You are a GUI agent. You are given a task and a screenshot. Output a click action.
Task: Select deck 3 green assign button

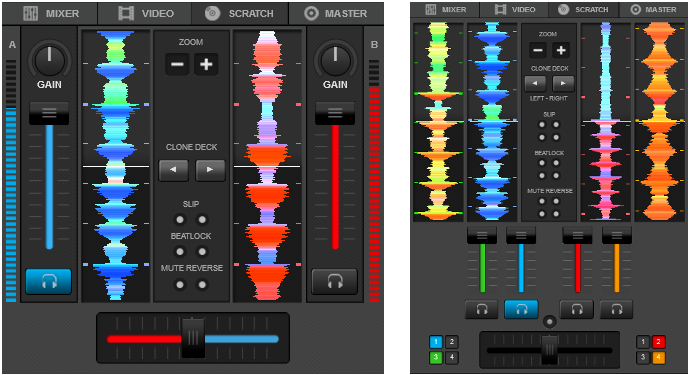click(x=436, y=357)
